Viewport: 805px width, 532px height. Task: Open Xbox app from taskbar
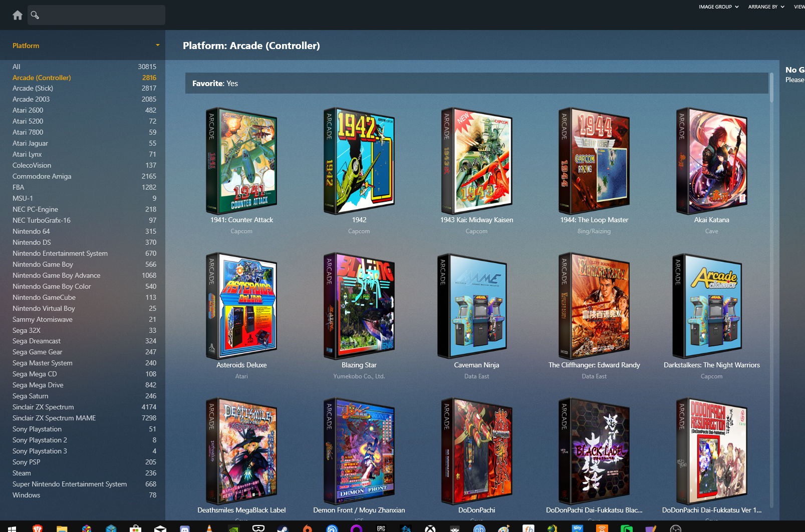pyautogui.click(x=430, y=528)
